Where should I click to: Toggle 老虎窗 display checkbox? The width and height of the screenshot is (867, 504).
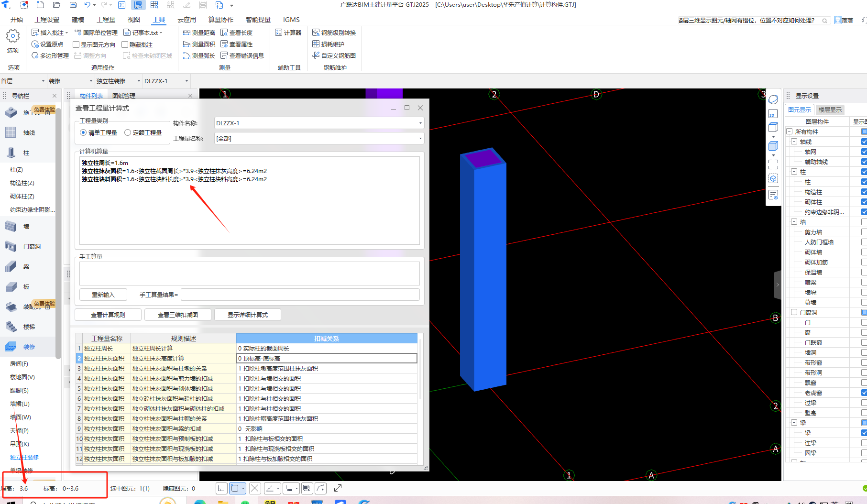point(864,393)
